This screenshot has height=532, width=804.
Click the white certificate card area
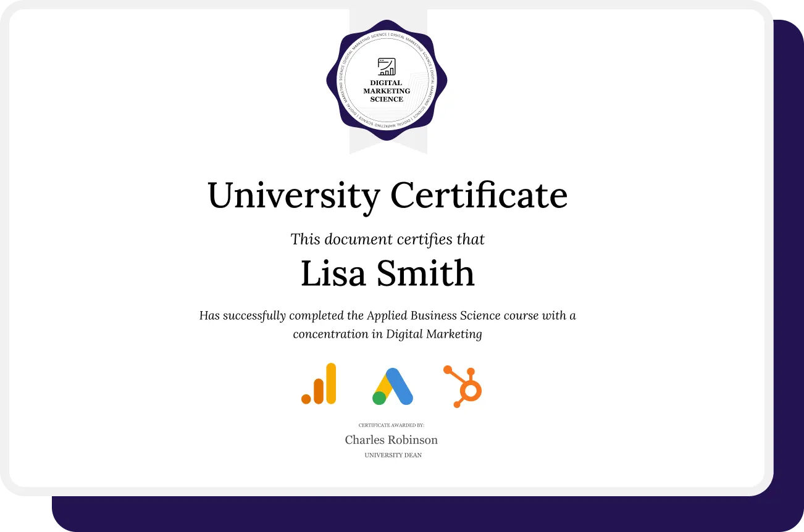(124, 247)
